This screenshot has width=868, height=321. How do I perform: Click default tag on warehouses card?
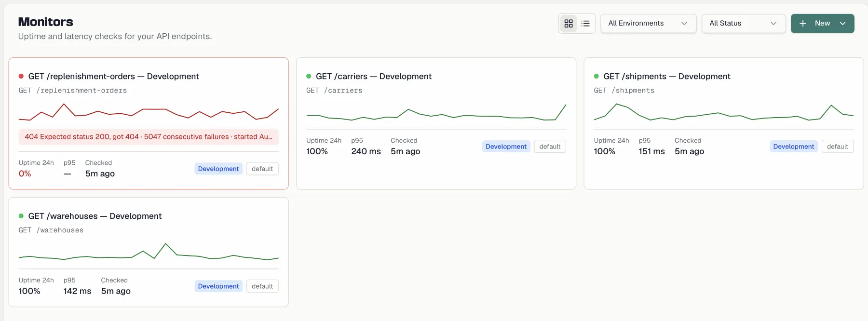(x=262, y=286)
